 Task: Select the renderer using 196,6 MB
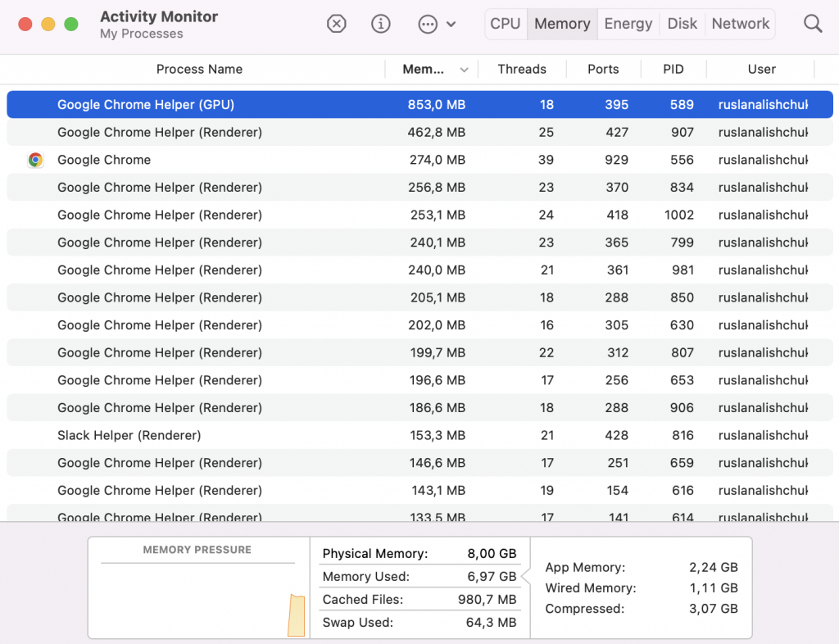coord(419,380)
